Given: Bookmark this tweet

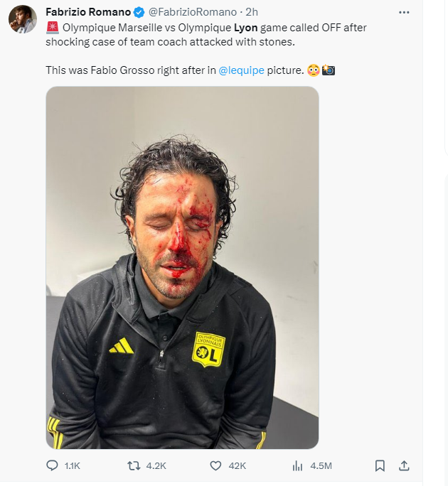Looking at the screenshot, I should coord(380,466).
